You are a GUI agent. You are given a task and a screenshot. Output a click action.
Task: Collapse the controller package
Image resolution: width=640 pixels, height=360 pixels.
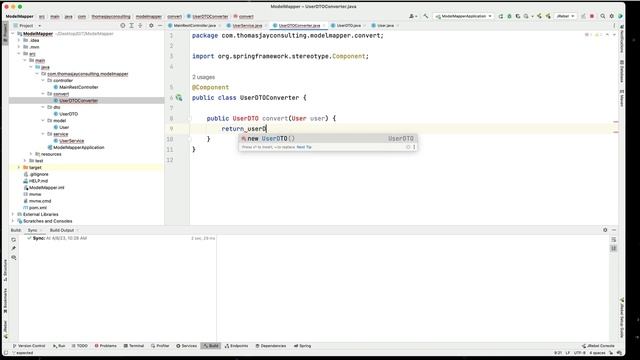pyautogui.click(x=43, y=80)
